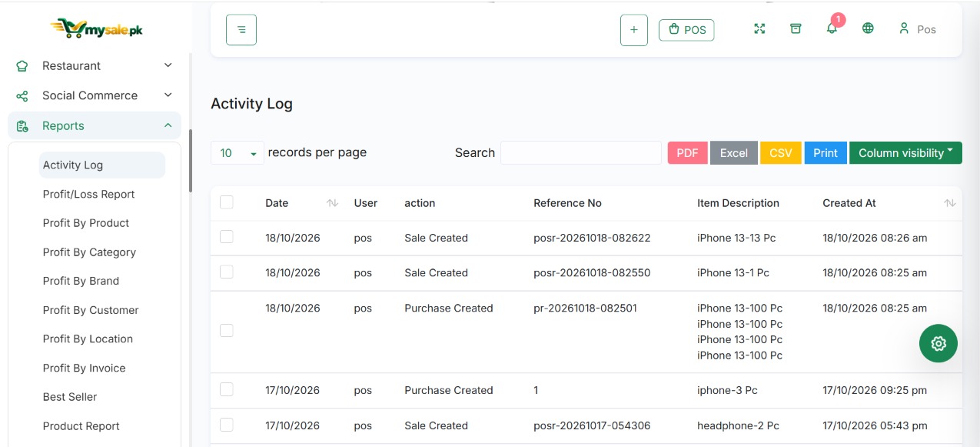The height and width of the screenshot is (447, 980).
Task: Click the User column header
Action: (366, 203)
